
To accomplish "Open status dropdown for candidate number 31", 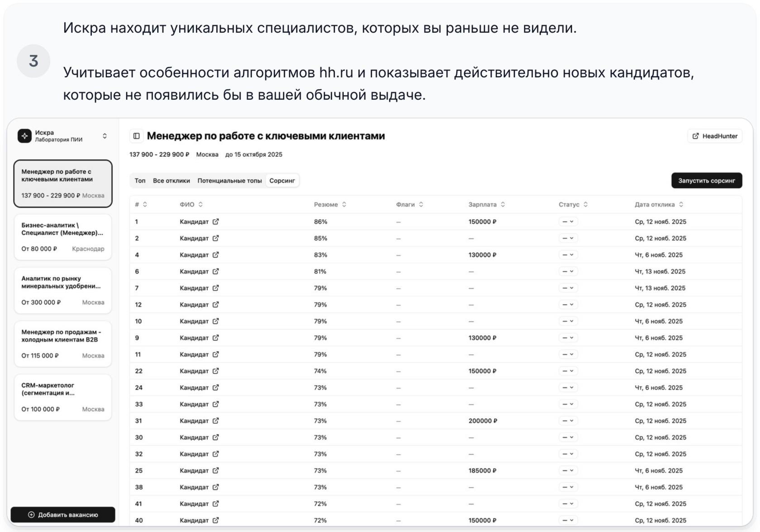I will [568, 421].
